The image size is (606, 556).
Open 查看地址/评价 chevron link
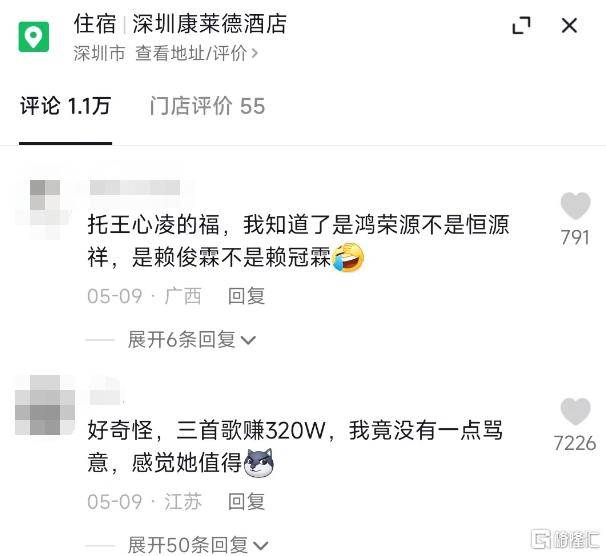[x=197, y=53]
